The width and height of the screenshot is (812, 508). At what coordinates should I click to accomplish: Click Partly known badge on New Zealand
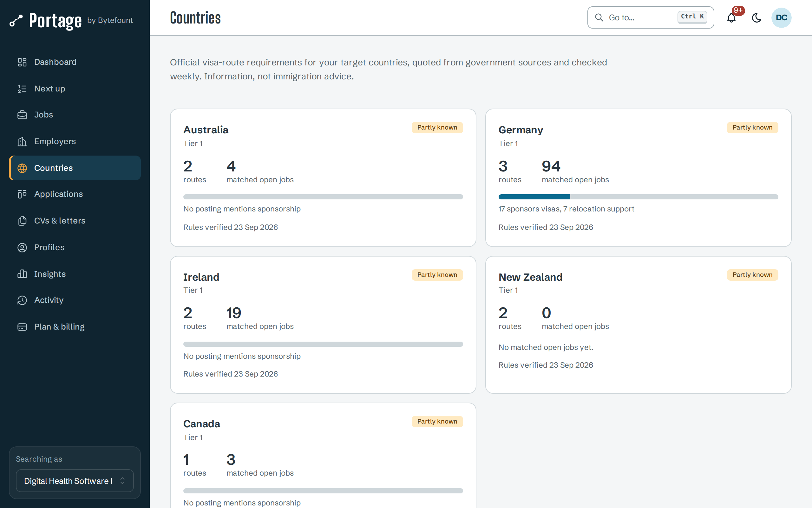pyautogui.click(x=752, y=275)
